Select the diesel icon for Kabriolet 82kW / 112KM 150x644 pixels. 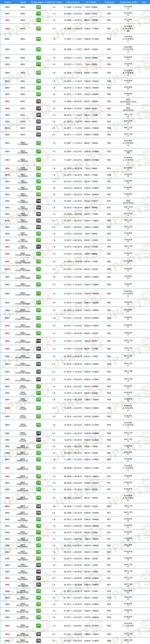click(38, 507)
